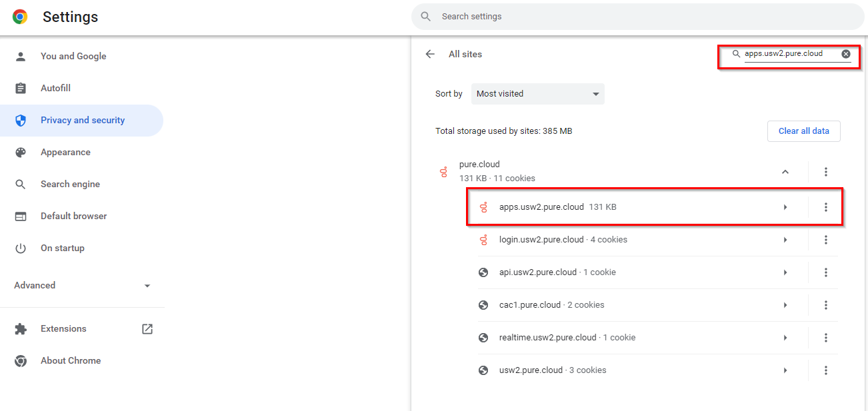Go to Autofill settings
This screenshot has width=868, height=411.
55,89
